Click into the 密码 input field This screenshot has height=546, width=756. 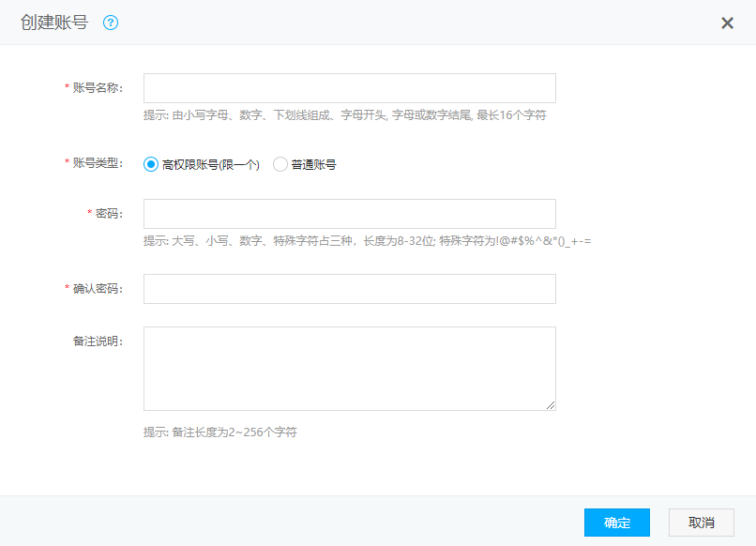(x=349, y=214)
